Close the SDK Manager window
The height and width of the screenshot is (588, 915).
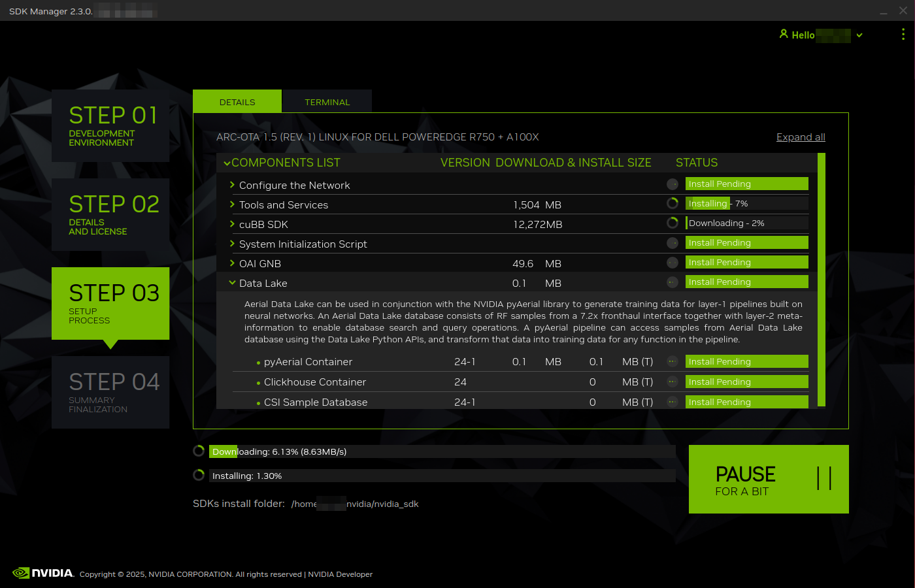[x=903, y=10]
